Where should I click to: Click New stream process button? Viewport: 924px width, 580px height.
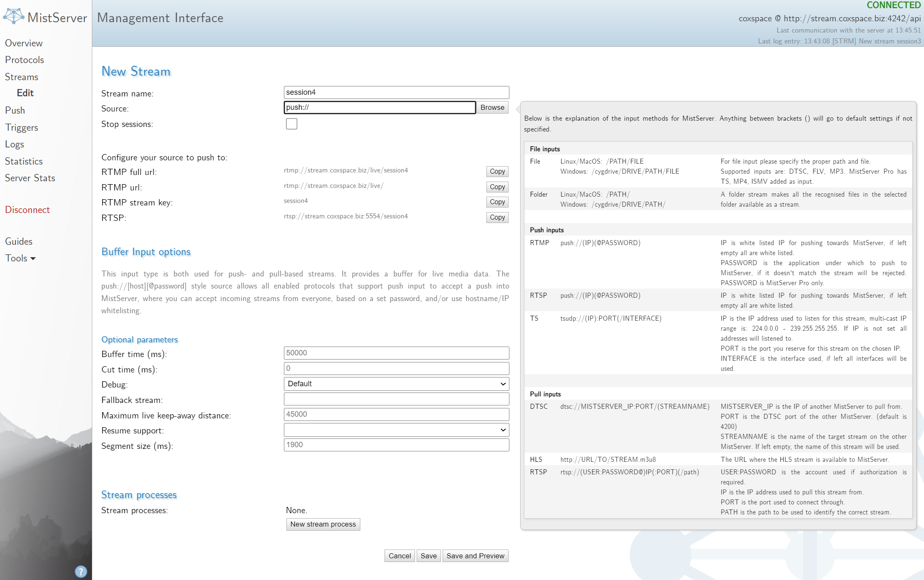point(323,524)
